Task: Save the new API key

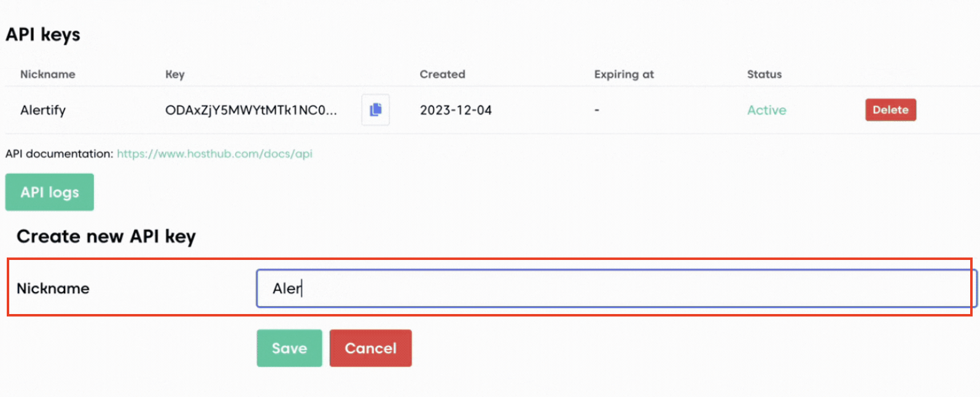Action: [x=289, y=348]
